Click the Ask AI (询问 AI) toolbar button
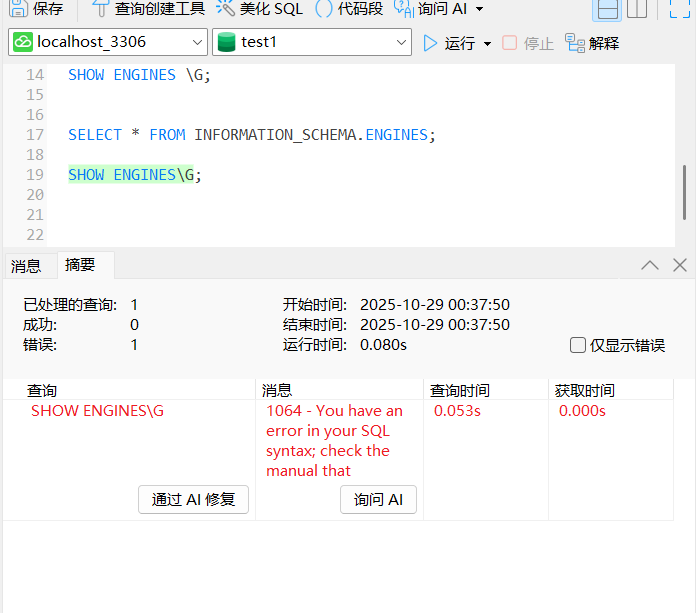698x613 pixels. coord(431,8)
